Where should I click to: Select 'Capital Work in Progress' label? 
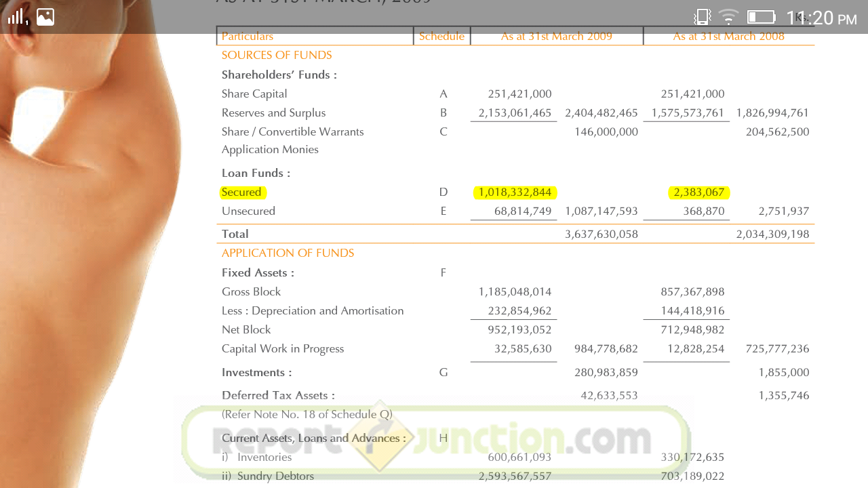click(283, 348)
